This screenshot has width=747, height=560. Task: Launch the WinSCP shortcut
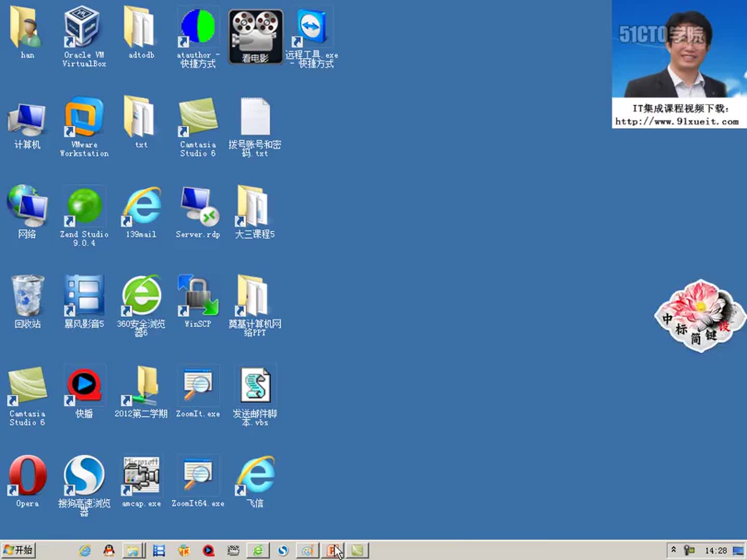[198, 302]
